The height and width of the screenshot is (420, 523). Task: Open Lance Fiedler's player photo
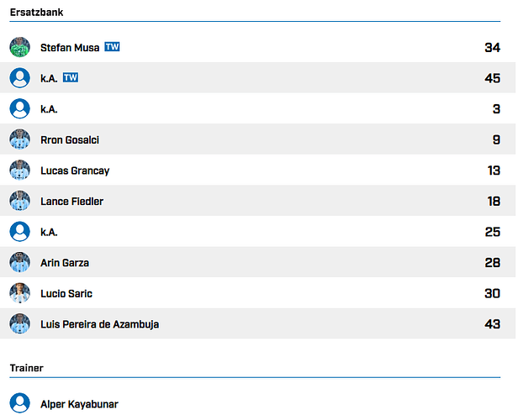point(19,201)
